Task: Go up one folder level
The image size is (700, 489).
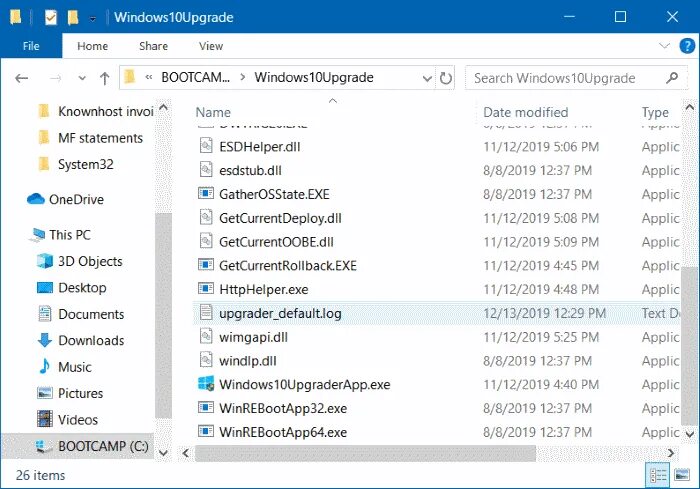Action: click(x=104, y=79)
